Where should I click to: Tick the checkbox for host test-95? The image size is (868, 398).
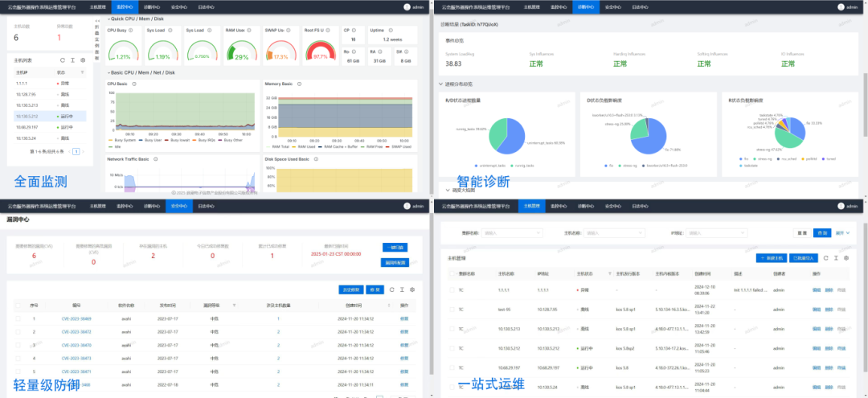(x=450, y=309)
